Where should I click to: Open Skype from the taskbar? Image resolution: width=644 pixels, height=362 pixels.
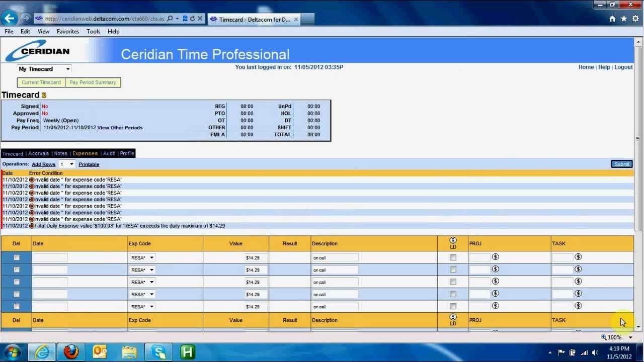[x=158, y=352]
